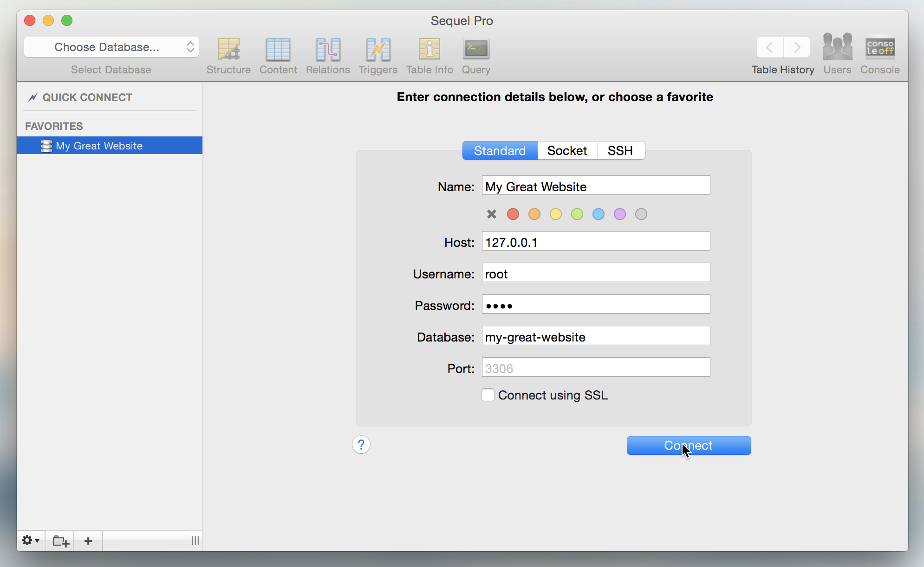Screen dimensions: 924x567
Task: Open Table Info panel
Action: pos(429,55)
